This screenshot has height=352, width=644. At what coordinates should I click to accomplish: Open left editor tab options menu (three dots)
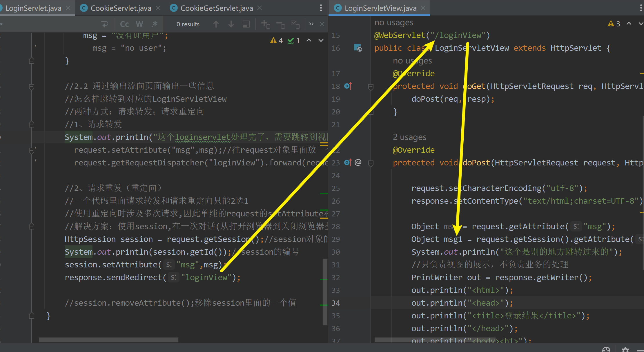click(321, 8)
